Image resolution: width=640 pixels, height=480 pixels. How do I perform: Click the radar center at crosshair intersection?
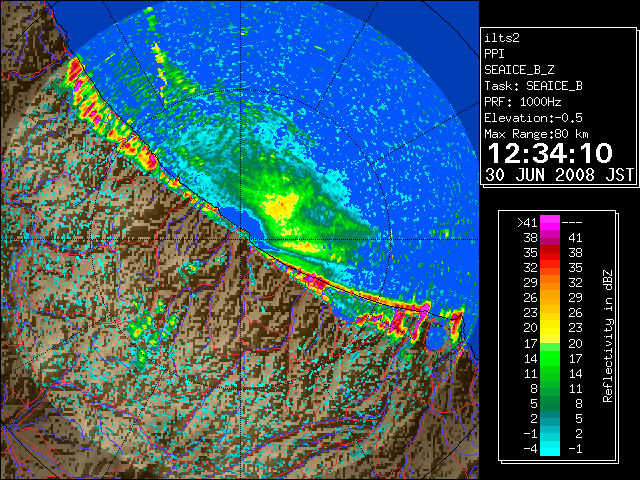coord(240,239)
